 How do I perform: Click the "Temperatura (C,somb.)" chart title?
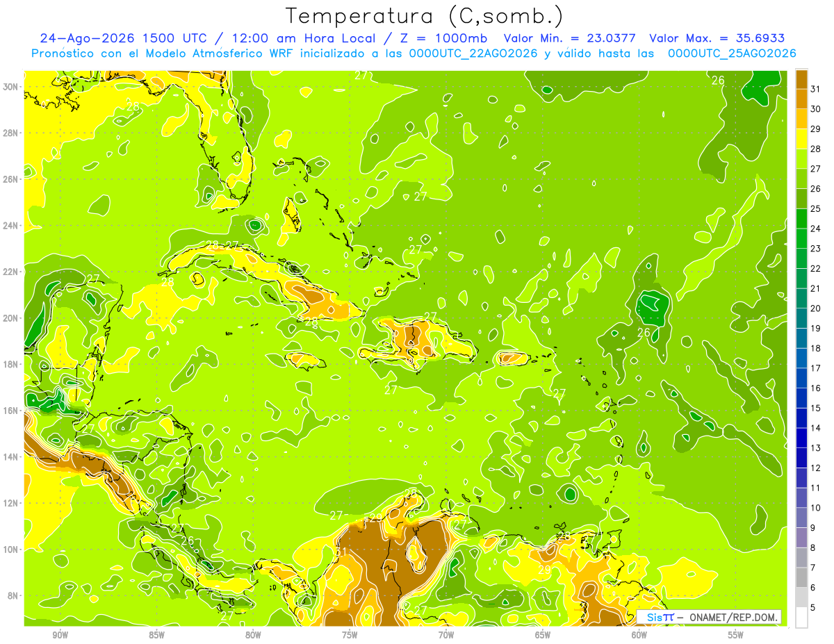[424, 16]
